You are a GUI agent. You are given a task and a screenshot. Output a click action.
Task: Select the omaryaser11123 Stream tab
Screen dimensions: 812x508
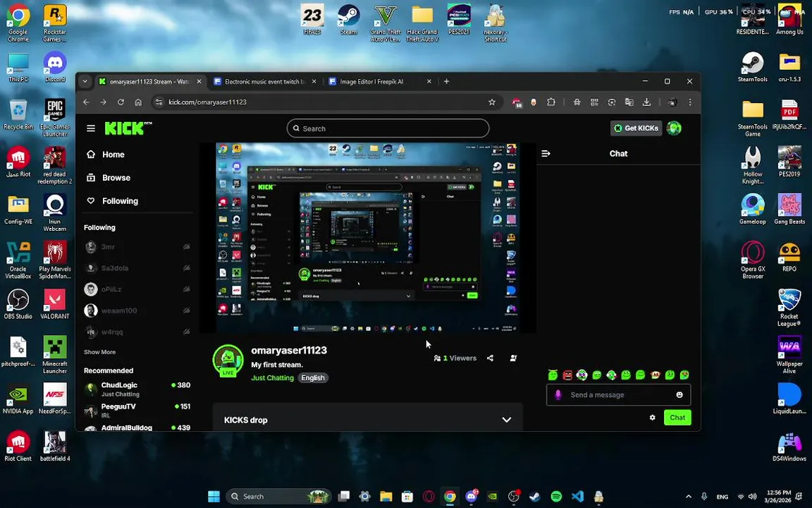(150, 81)
